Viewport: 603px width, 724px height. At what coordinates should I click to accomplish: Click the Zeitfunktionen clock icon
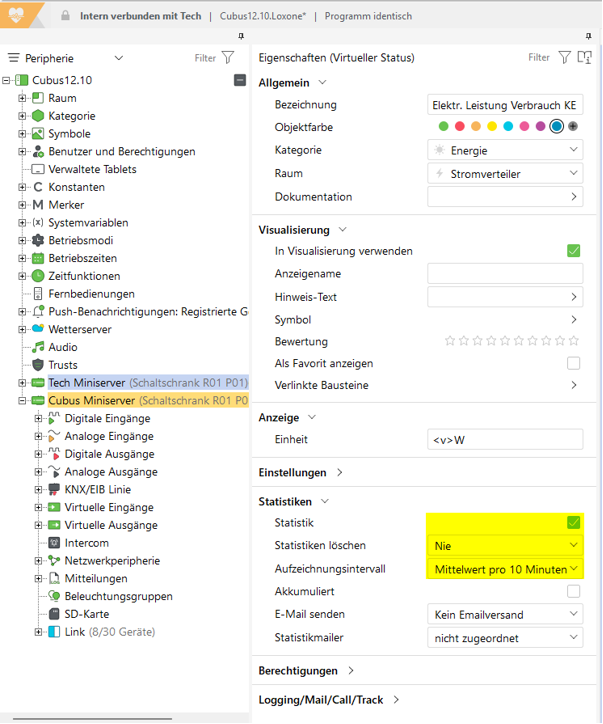click(x=38, y=276)
